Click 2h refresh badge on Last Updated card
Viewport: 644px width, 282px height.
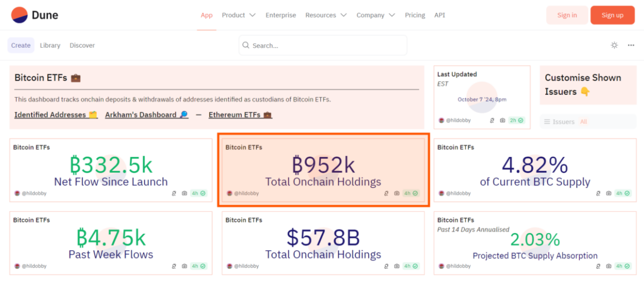pos(517,120)
